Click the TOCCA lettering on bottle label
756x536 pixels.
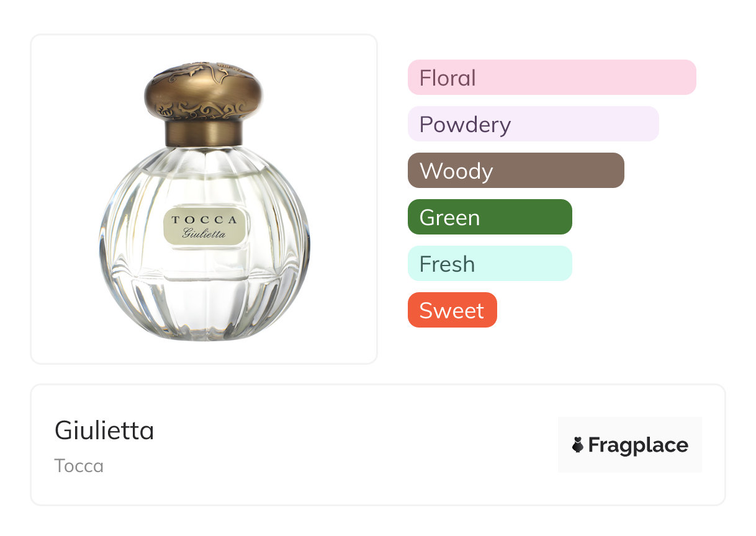point(204,220)
